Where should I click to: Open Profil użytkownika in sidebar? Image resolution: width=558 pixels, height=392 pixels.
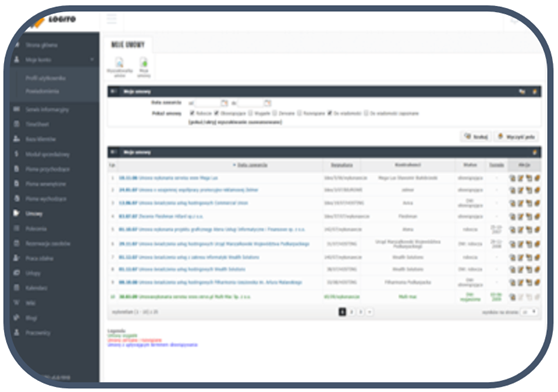tap(46, 78)
